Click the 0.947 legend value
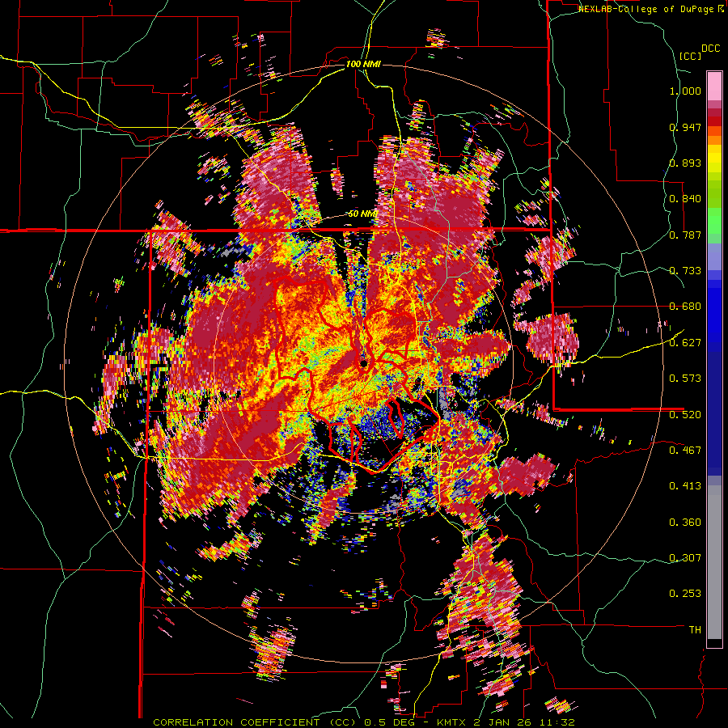 coord(685,127)
